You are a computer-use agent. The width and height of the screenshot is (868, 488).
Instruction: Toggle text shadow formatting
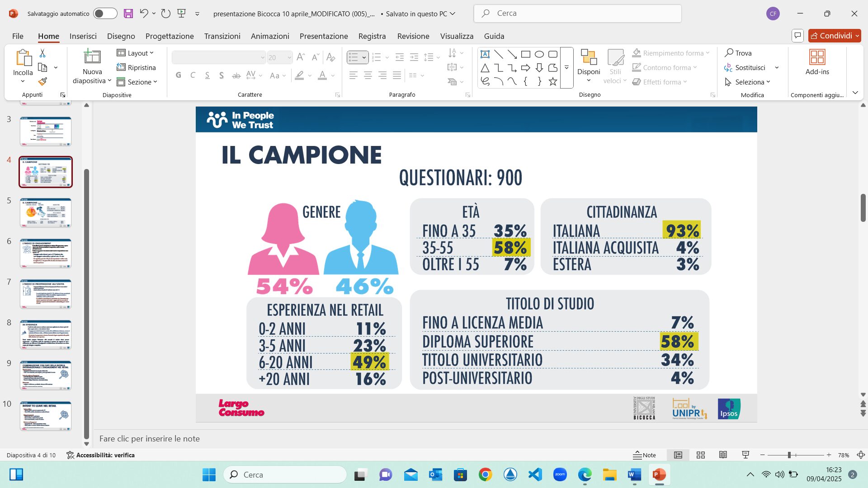[222, 75]
